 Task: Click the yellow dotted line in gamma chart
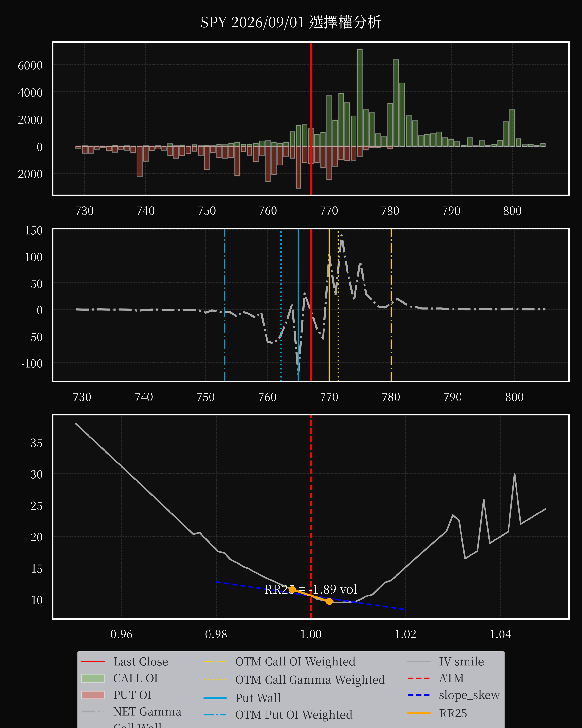pos(338,305)
